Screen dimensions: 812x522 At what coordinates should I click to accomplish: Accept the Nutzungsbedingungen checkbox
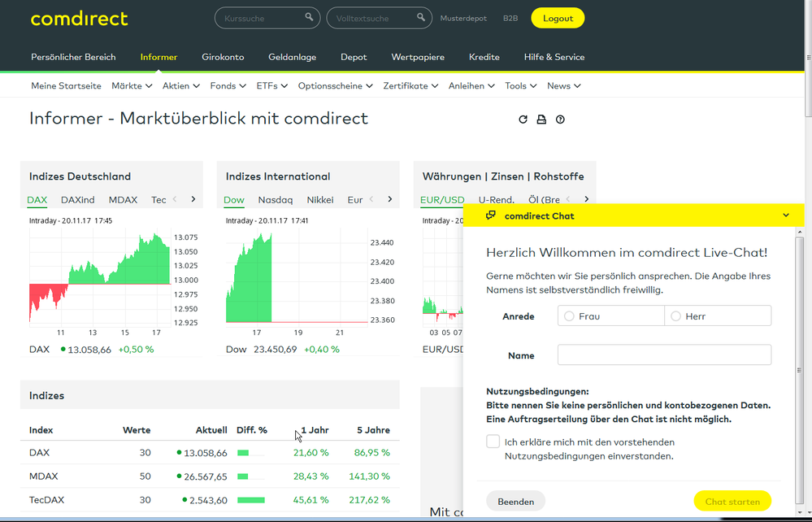493,441
